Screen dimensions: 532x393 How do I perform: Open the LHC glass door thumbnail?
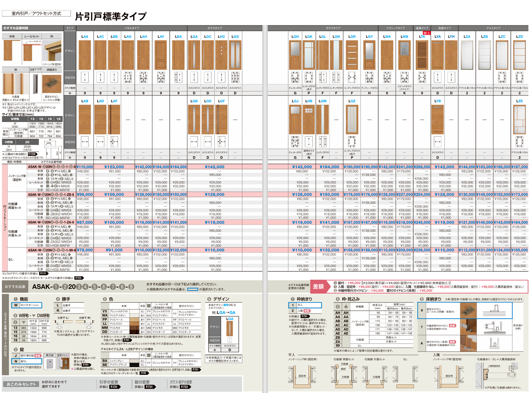(221, 54)
